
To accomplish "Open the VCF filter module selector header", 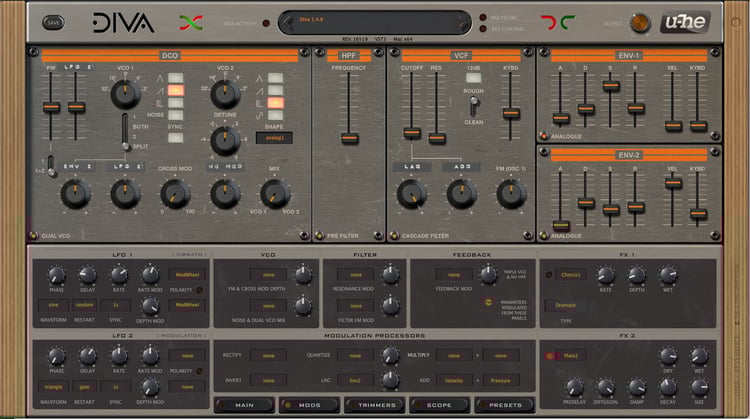I will coord(461,55).
